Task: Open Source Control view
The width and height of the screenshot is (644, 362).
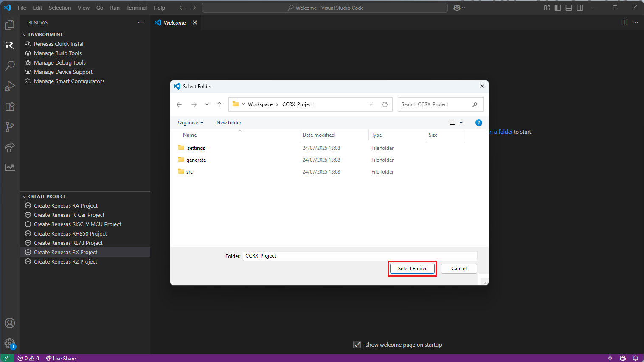Action: tap(10, 127)
